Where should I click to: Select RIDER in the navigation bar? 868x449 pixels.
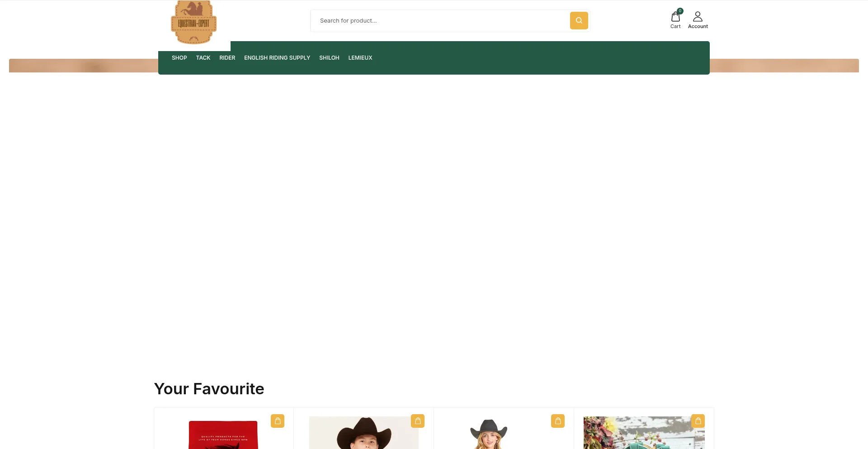(227, 58)
